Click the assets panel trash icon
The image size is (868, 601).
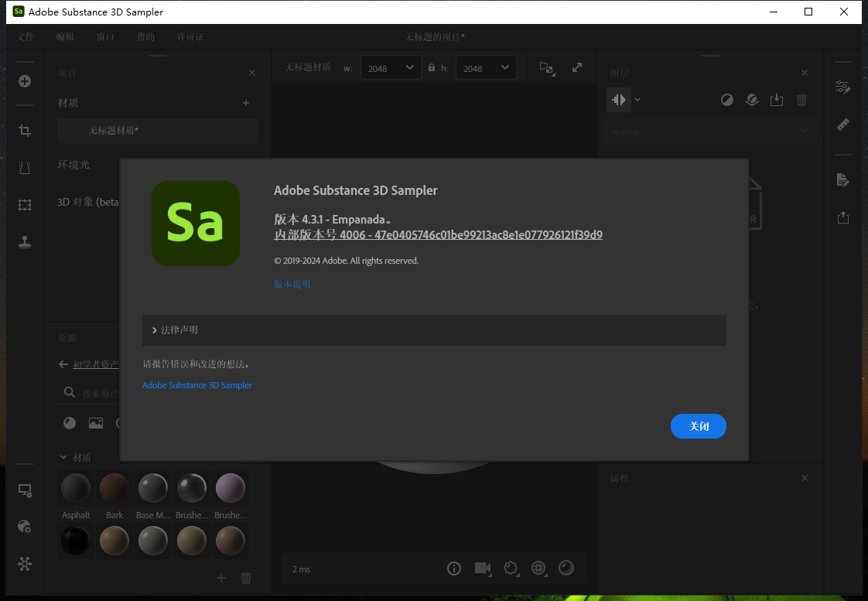point(246,578)
